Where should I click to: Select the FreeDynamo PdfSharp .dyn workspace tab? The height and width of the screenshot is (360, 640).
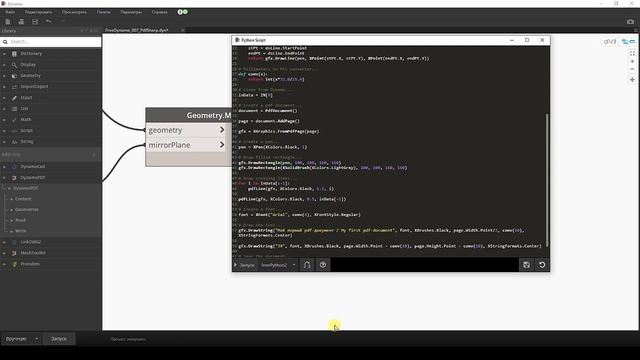click(x=137, y=30)
